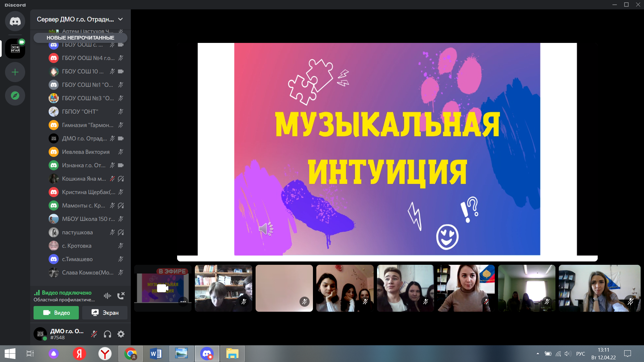This screenshot has width=644, height=362.
Task: Unmute the microphone in user panel
Action: point(94,334)
